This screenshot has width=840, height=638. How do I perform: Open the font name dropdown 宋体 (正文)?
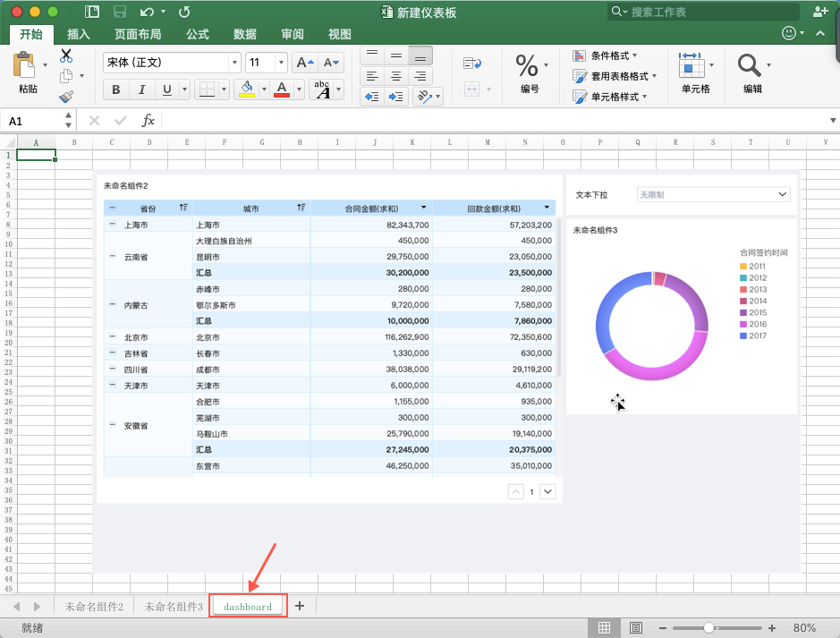click(x=234, y=63)
